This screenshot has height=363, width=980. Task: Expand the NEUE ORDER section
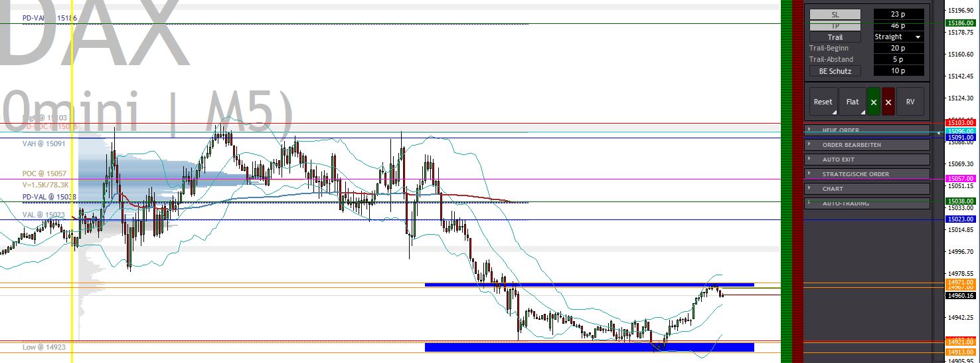(867, 130)
